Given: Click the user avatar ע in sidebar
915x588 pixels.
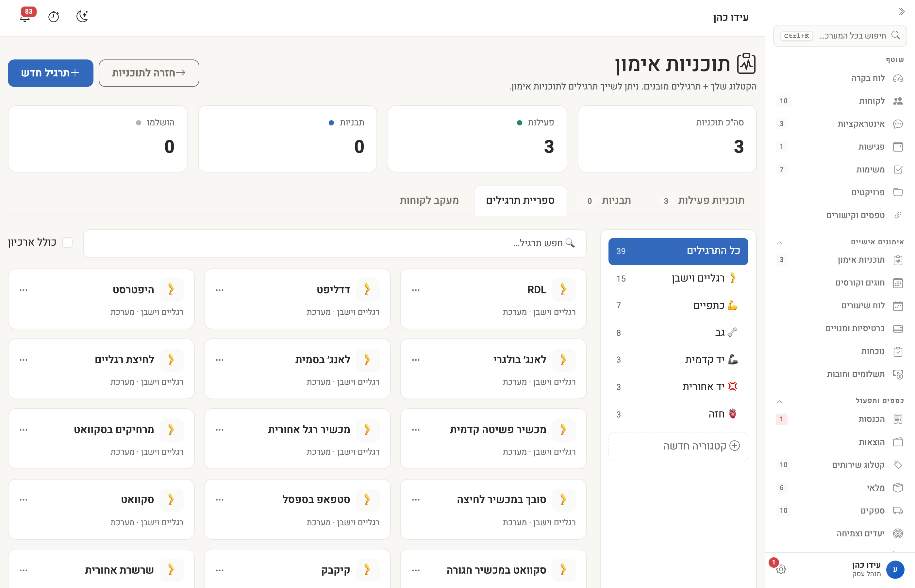Looking at the screenshot, I should point(895,569).
